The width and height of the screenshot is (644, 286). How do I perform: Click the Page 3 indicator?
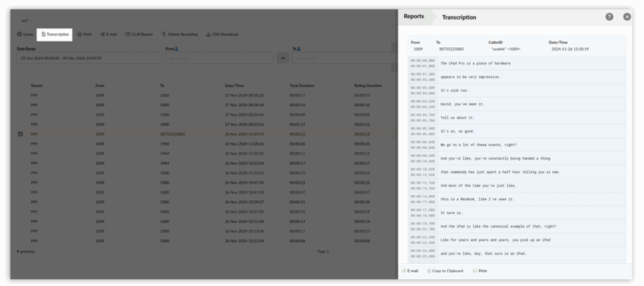[x=323, y=251]
